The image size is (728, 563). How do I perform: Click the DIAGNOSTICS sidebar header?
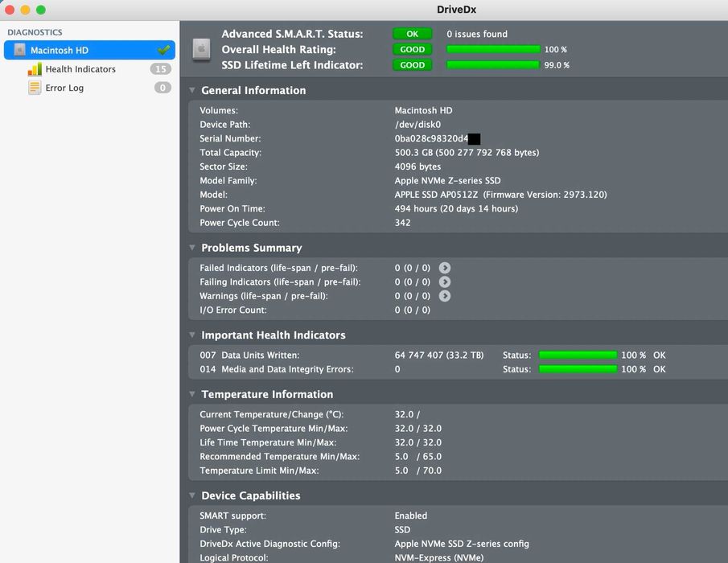(x=35, y=32)
